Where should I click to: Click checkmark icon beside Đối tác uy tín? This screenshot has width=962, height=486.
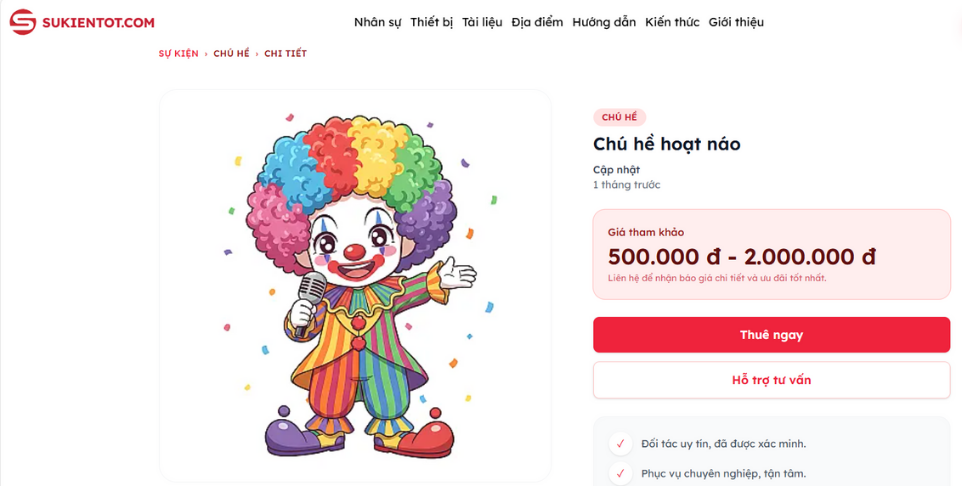(620, 444)
